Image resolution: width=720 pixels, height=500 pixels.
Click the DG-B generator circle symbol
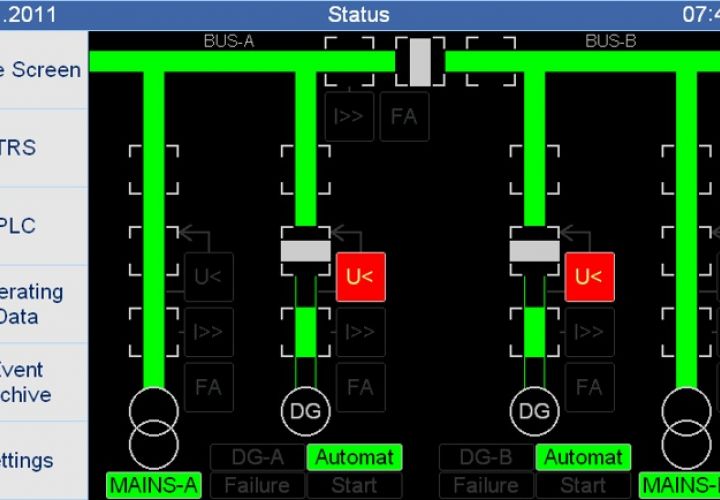pyautogui.click(x=535, y=410)
